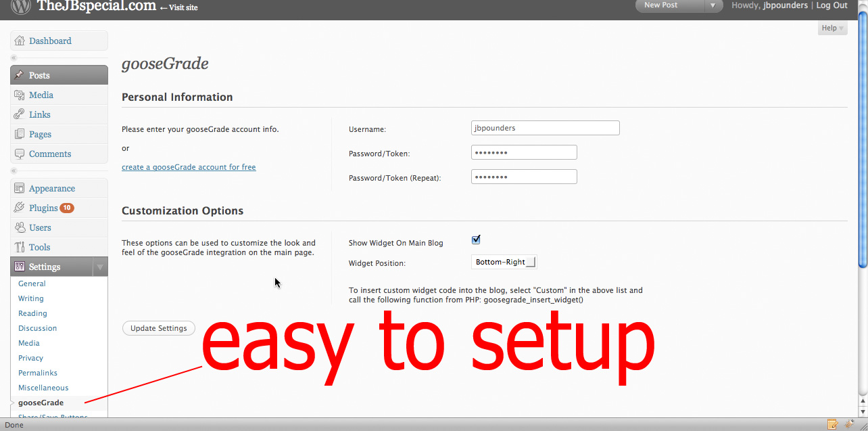
Task: Click the Links chain icon
Action: (20, 114)
